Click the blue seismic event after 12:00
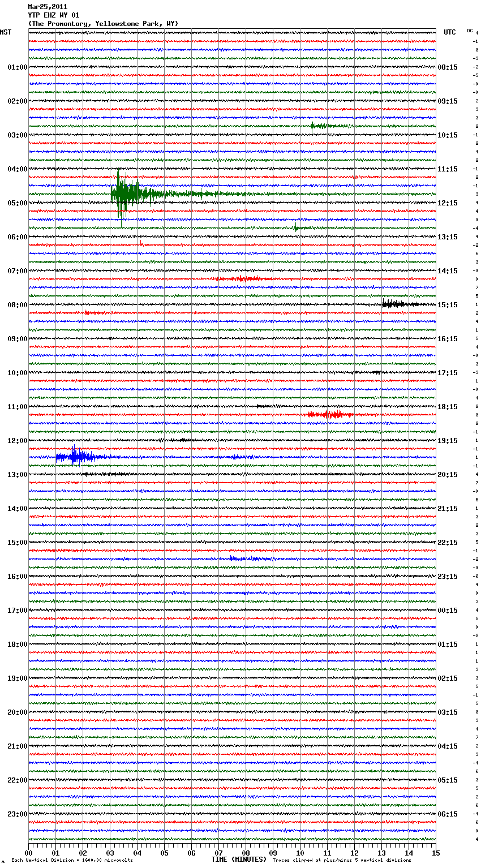The width and height of the screenshot is (481, 868). pyautogui.click(x=76, y=457)
